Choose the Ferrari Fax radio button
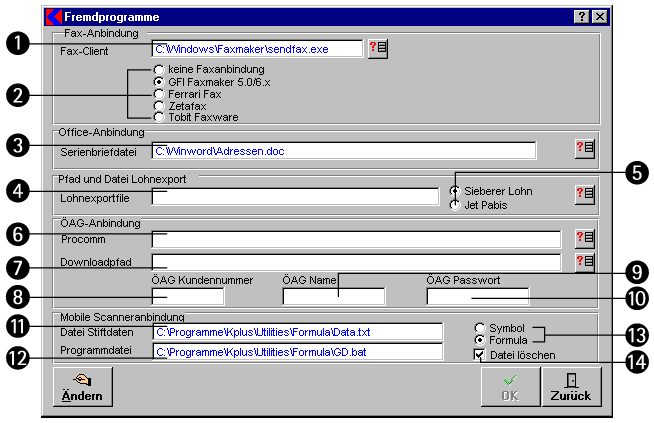The image size is (654, 423). click(x=159, y=93)
